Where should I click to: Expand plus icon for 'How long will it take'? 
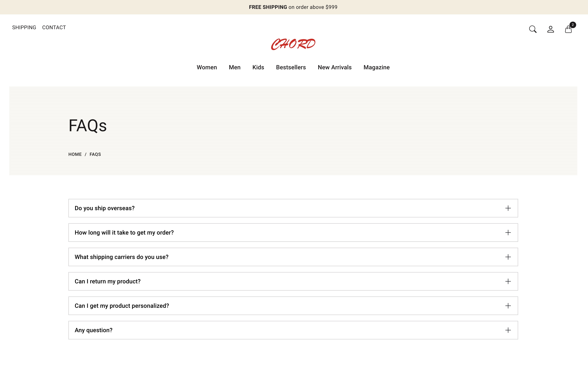coord(508,233)
